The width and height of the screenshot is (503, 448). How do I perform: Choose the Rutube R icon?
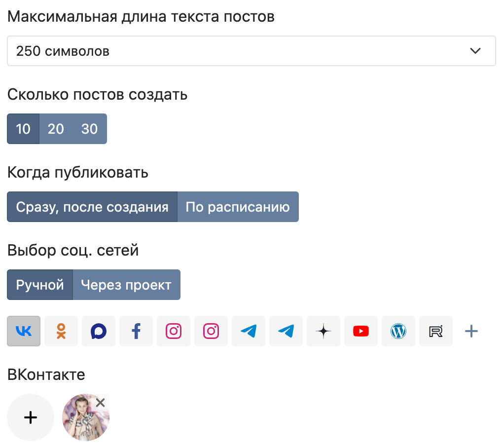click(436, 331)
